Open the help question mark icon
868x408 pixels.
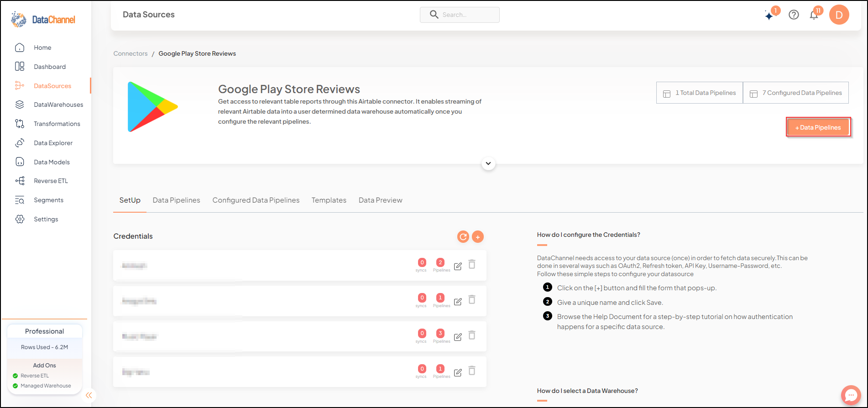coord(794,15)
